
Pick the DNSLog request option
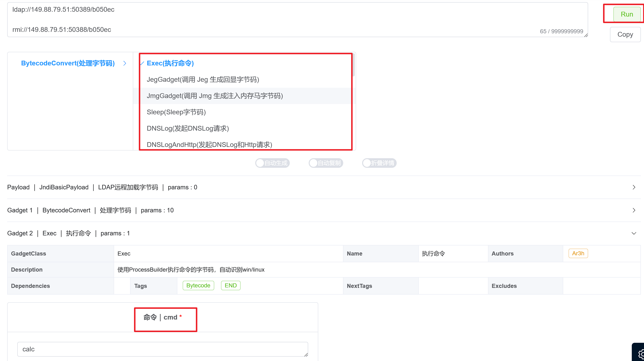pyautogui.click(x=187, y=128)
